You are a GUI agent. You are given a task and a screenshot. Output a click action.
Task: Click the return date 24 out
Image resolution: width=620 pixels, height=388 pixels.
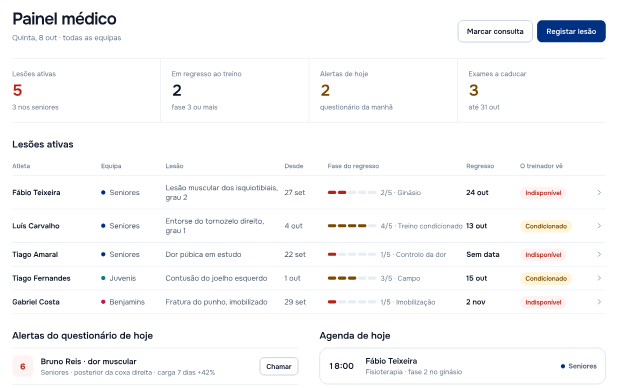pyautogui.click(x=477, y=193)
